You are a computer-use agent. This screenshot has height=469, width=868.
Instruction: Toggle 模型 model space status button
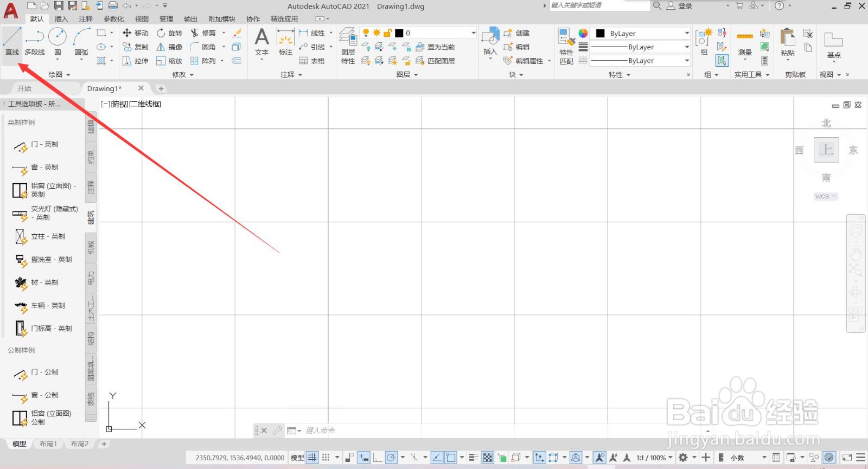pyautogui.click(x=297, y=458)
